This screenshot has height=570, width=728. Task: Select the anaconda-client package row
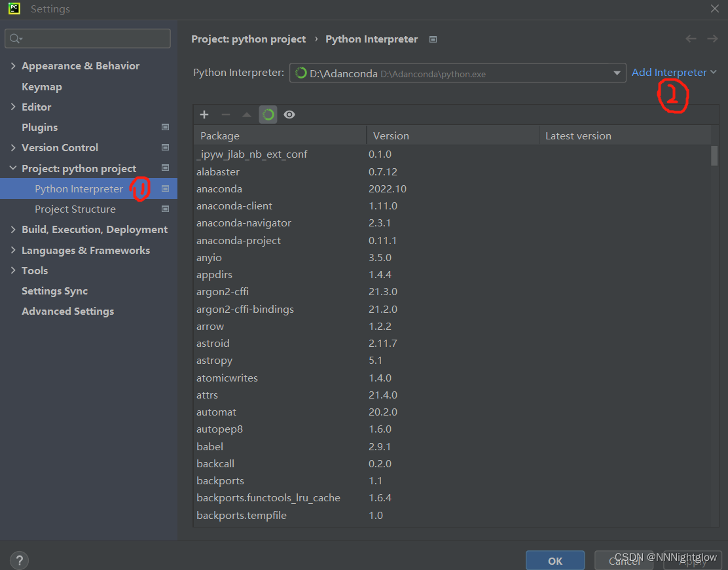452,205
